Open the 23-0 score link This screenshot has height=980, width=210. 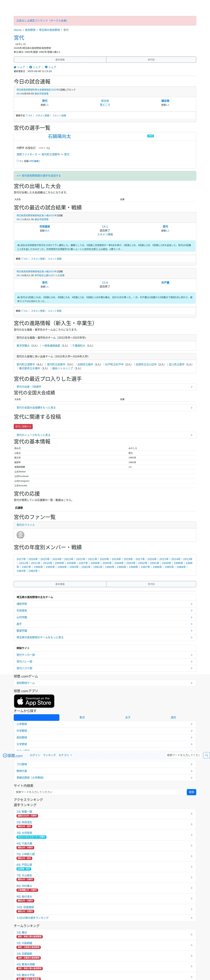pos(105,283)
